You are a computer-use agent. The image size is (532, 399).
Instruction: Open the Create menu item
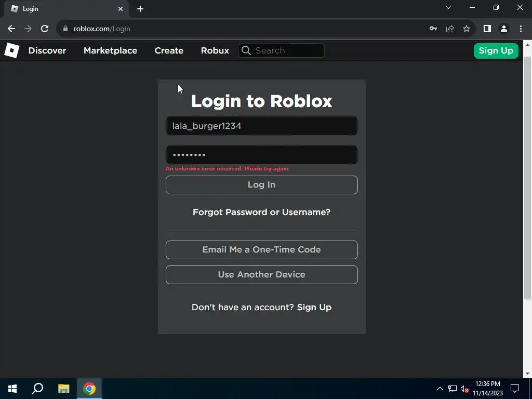point(169,50)
